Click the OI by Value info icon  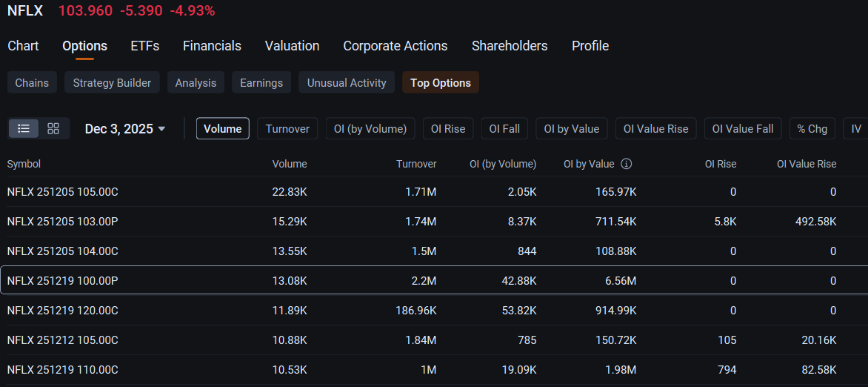pos(626,164)
